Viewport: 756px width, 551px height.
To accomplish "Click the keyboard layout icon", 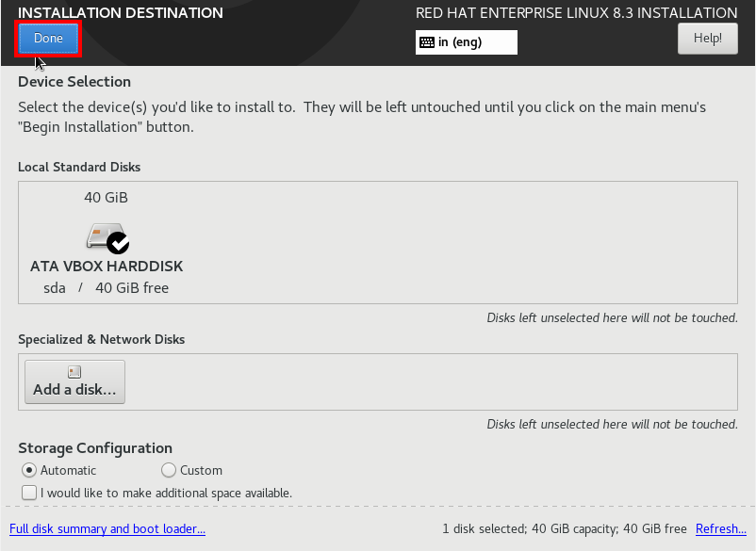I will [x=427, y=42].
